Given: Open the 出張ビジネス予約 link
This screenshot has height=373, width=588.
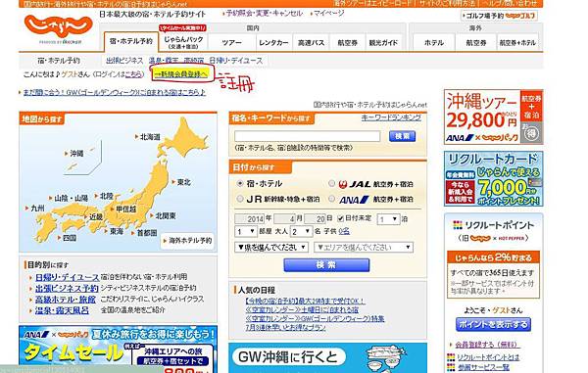Looking at the screenshot, I should click(67, 289).
